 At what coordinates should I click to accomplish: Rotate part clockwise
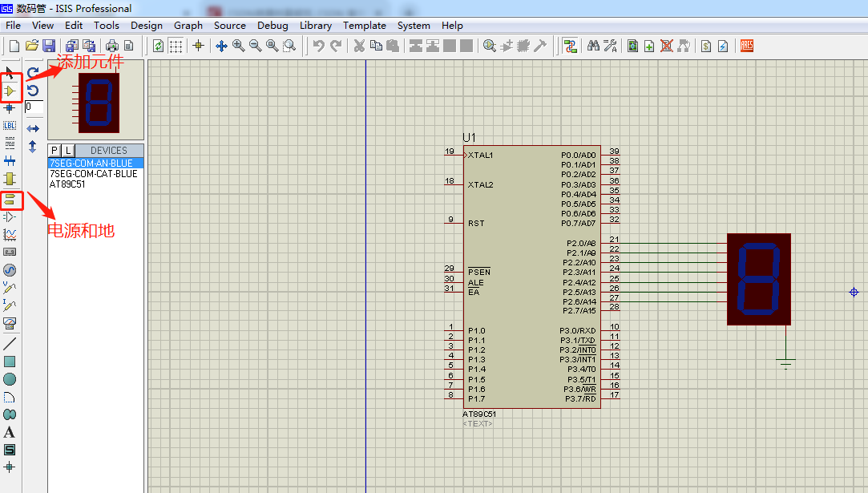pyautogui.click(x=33, y=73)
